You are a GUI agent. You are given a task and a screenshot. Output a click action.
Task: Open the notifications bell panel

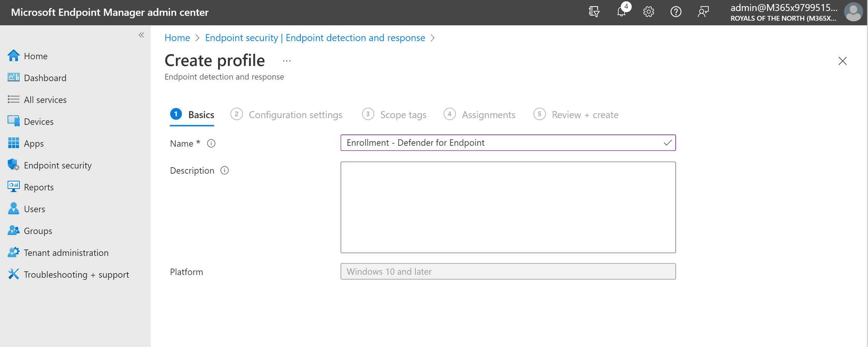(621, 11)
